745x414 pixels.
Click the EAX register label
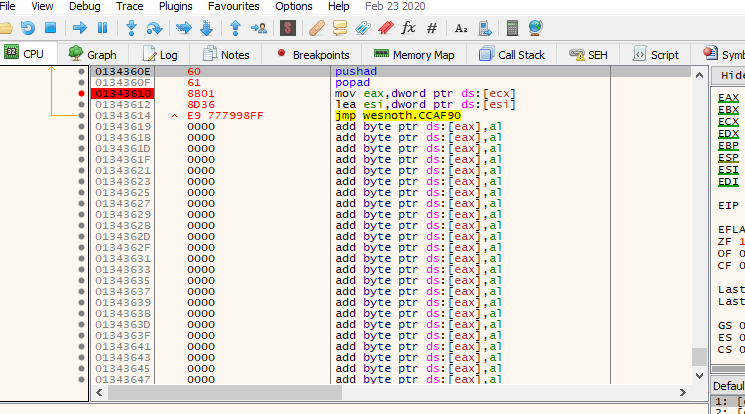pos(728,97)
